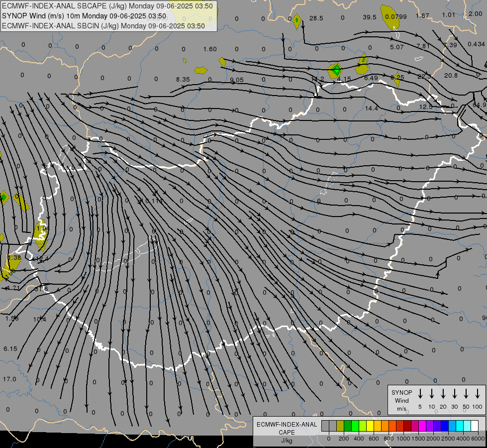Image resolution: width=487 pixels, height=448 pixels.
Task: Click the 8.35 CAPE value
Action: pyautogui.click(x=183, y=80)
